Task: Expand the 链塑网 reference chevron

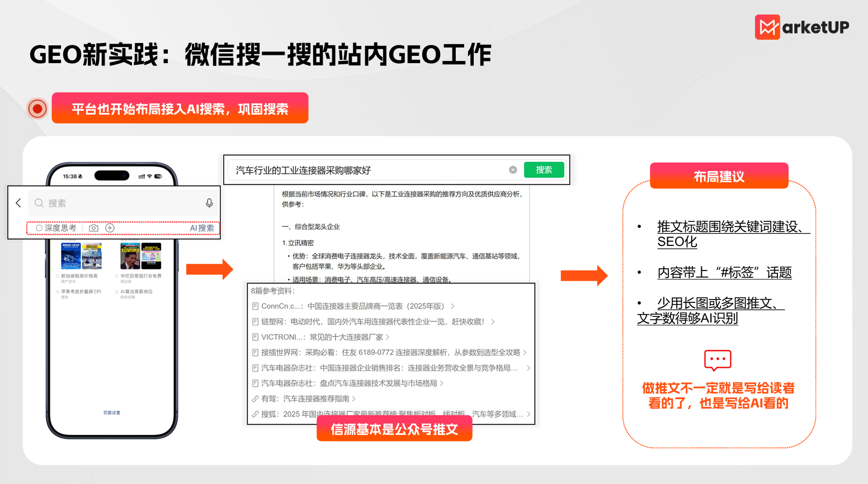Action: [x=493, y=321]
